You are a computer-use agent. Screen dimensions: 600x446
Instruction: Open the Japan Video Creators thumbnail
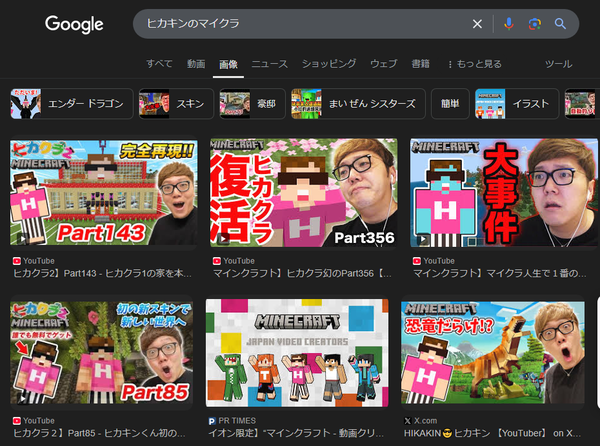point(297,353)
